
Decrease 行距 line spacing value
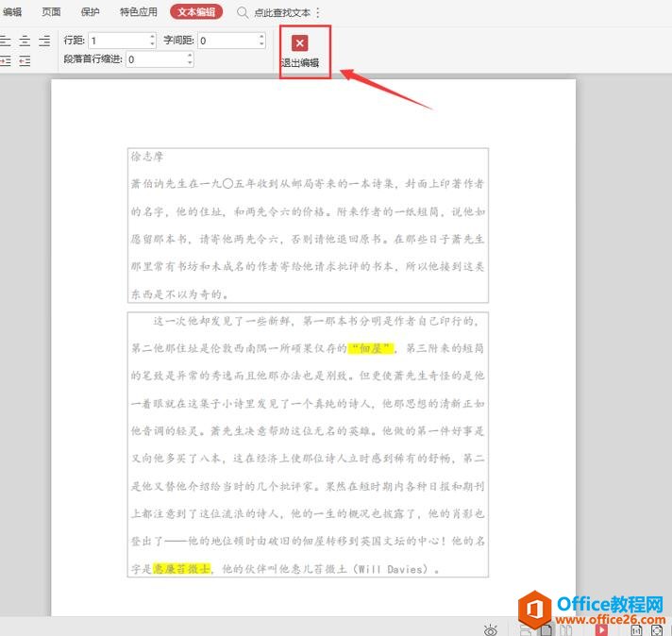153,43
